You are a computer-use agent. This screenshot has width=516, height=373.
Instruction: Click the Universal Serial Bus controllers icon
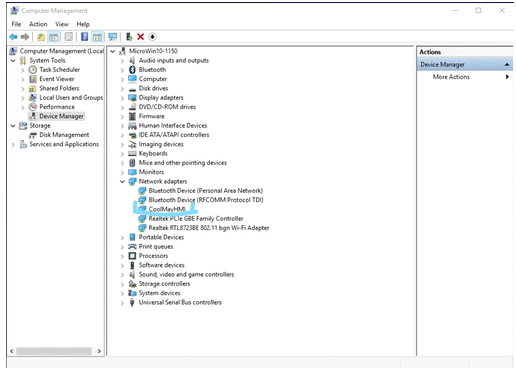pyautogui.click(x=132, y=303)
